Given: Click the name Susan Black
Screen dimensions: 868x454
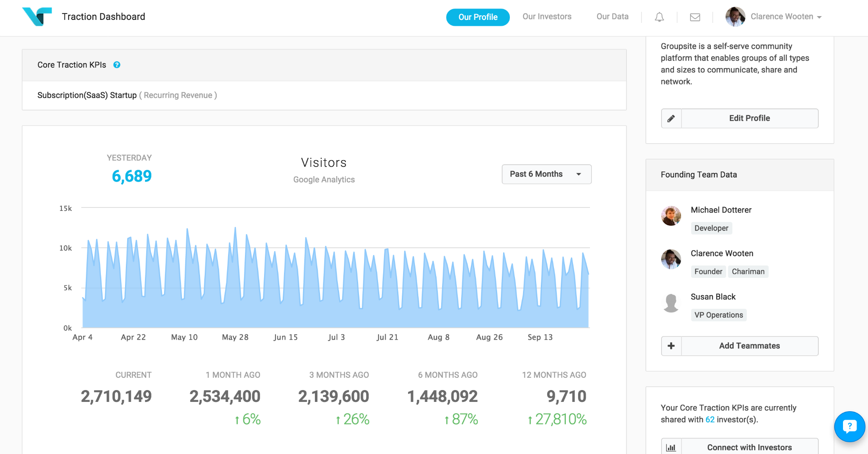Looking at the screenshot, I should 713,297.
